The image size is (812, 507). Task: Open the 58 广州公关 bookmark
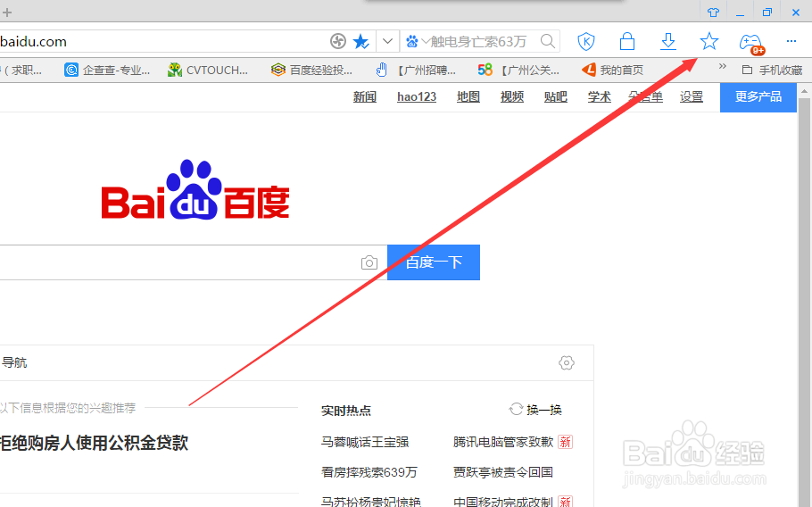click(518, 70)
